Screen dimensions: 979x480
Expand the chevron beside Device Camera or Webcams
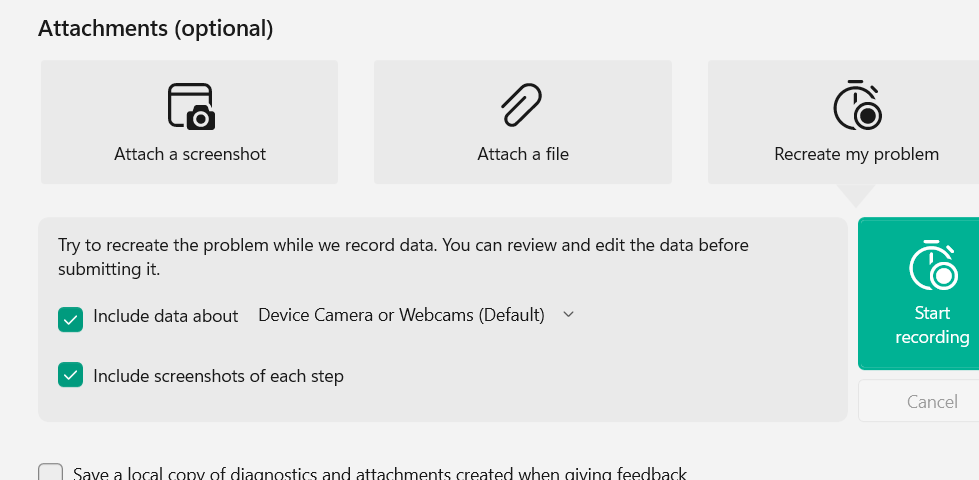(569, 314)
